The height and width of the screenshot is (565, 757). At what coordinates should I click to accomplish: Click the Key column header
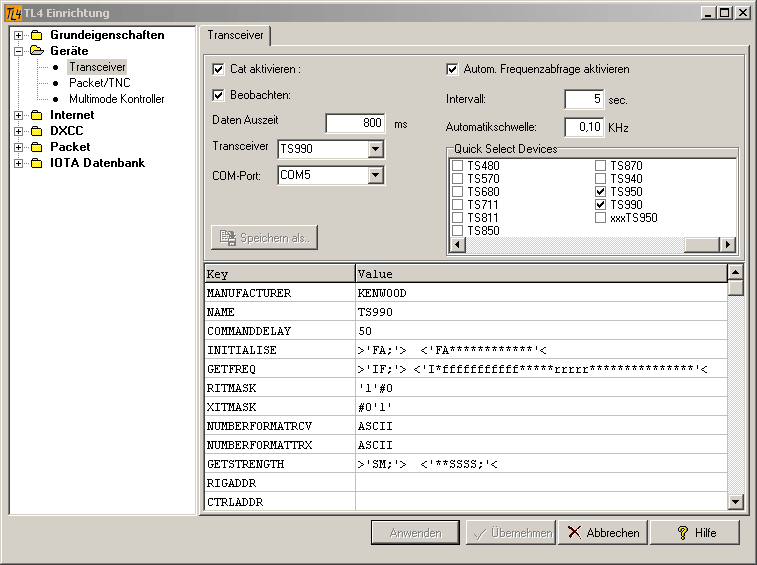[x=280, y=274]
